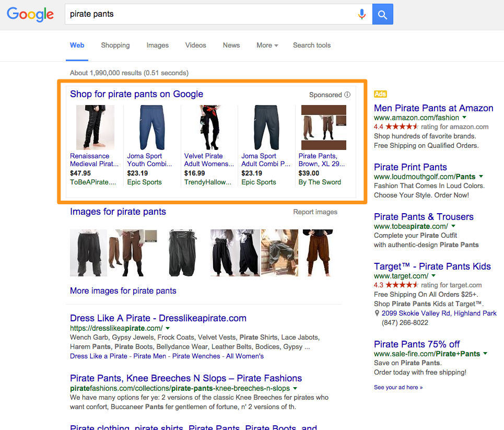This screenshot has height=430, width=504.
Task: Click TrendyHallow... seller name
Action: coord(208,182)
